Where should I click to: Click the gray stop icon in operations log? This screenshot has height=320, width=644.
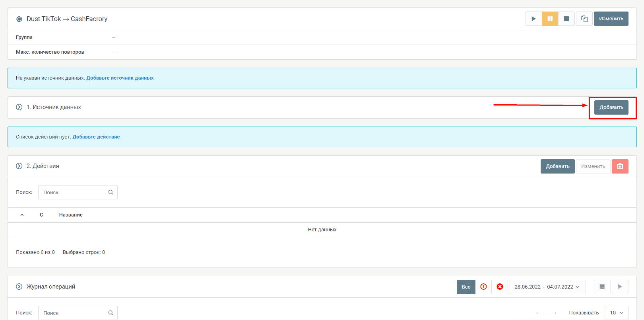[602, 287]
